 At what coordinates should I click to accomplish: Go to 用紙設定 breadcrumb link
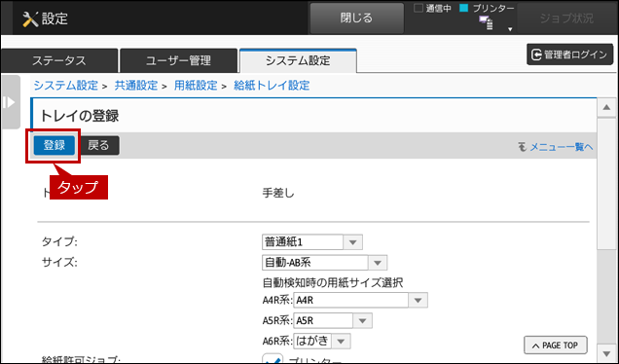[196, 86]
